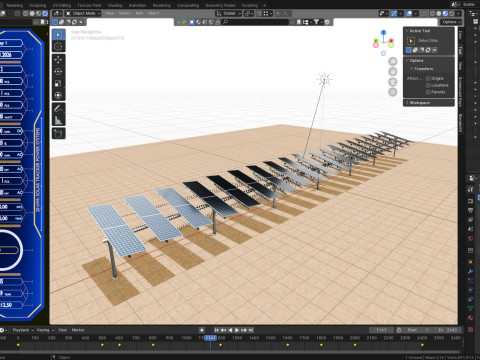
Task: Click the keyframe diamond at frame 800
Action: [x=153, y=345]
